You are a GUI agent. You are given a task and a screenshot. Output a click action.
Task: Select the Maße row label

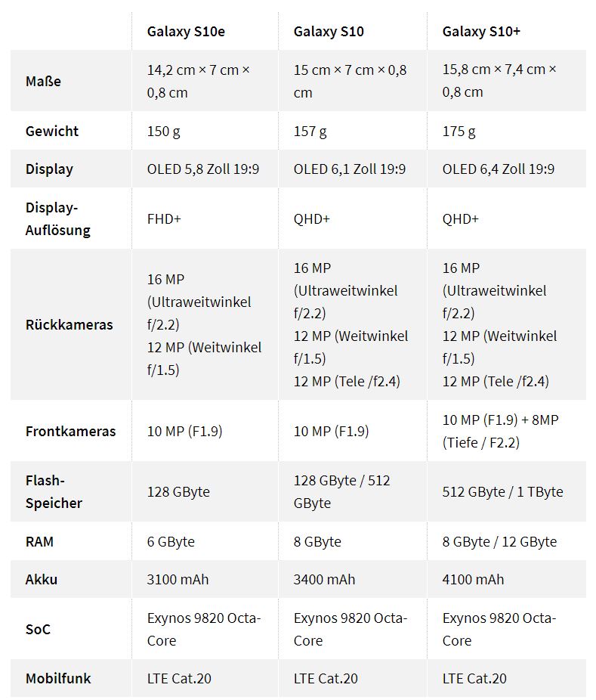click(x=43, y=81)
